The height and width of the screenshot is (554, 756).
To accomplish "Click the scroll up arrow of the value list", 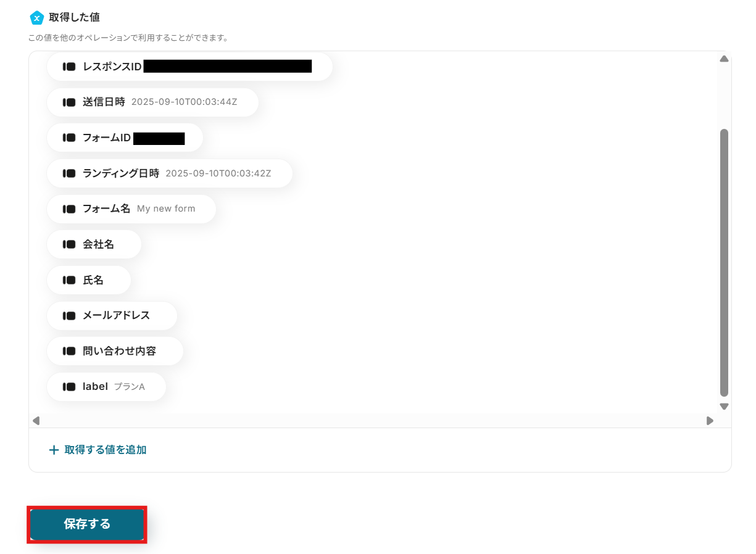I will 725,59.
